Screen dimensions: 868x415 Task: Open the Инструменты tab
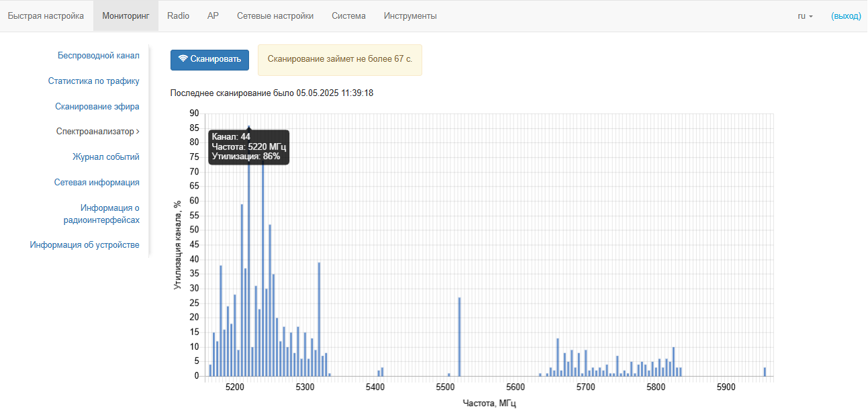[410, 15]
